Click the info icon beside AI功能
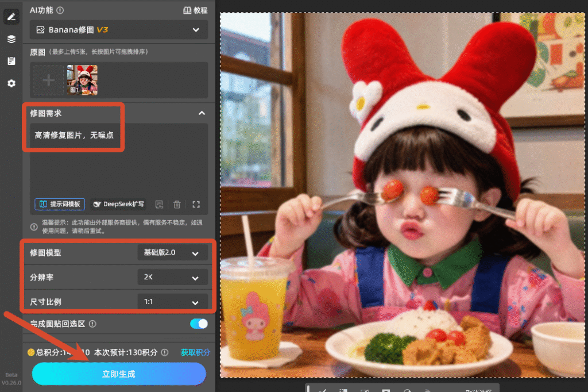The height and width of the screenshot is (392, 588). tap(60, 10)
